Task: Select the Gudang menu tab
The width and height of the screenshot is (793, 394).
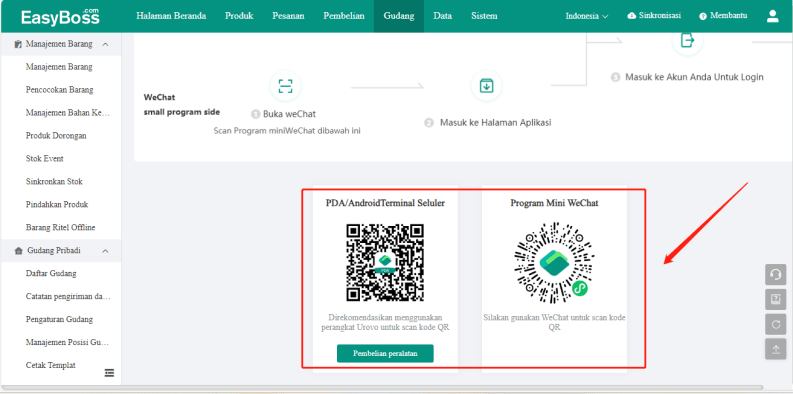Action: pyautogui.click(x=399, y=16)
